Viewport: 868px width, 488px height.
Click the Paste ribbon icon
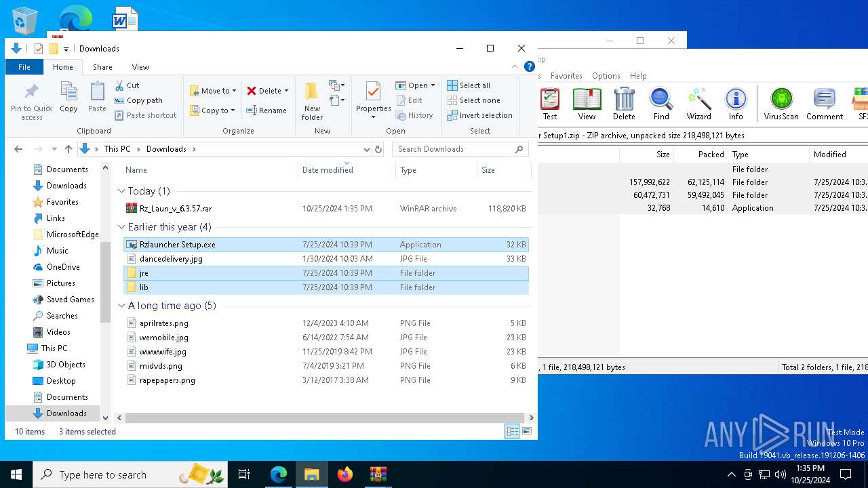coord(97,97)
